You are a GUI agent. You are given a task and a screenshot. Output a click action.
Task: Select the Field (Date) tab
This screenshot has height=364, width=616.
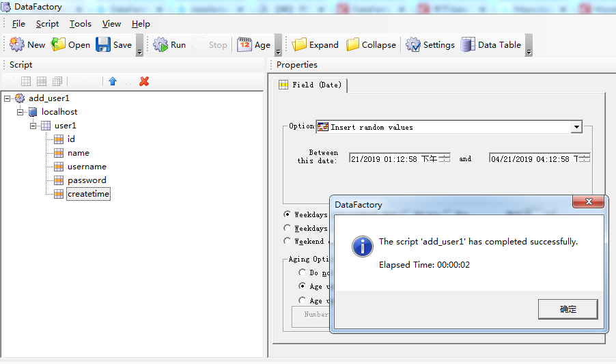click(x=310, y=85)
